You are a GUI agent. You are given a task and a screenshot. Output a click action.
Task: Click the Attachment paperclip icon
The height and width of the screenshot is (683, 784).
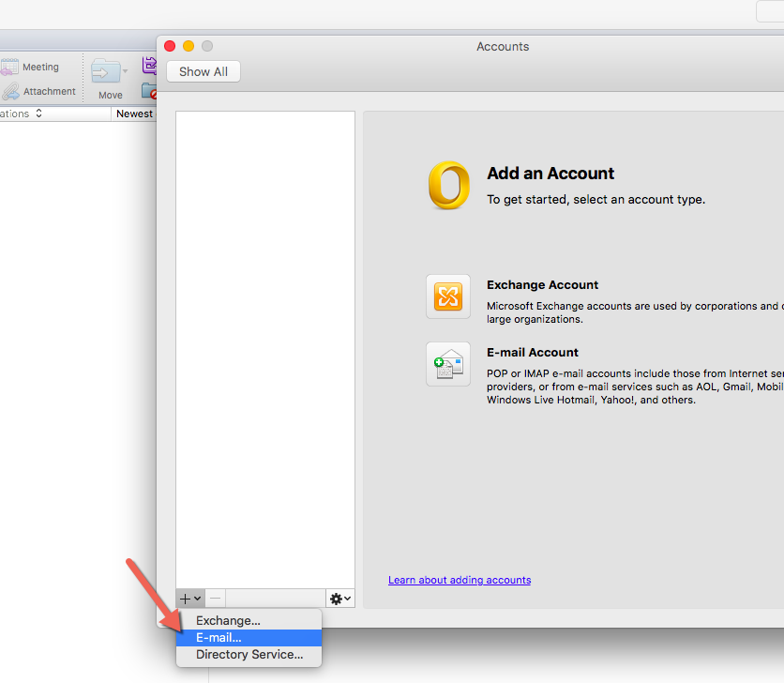[x=10, y=90]
